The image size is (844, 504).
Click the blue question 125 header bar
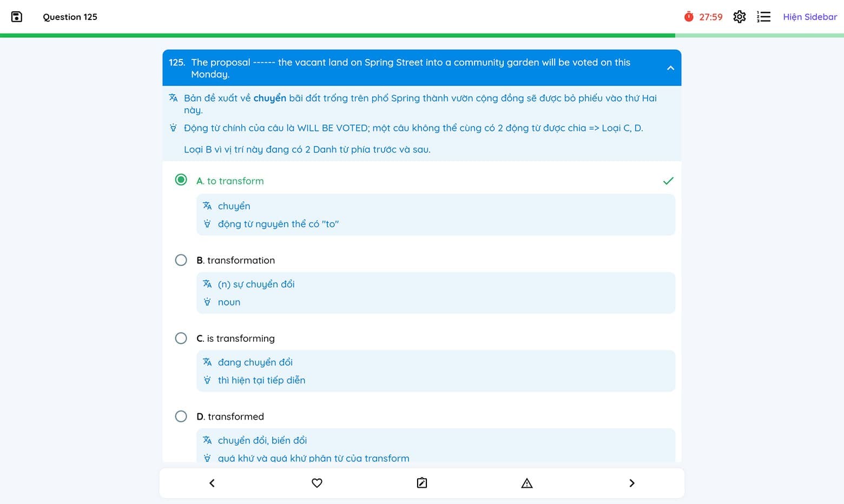411,68
